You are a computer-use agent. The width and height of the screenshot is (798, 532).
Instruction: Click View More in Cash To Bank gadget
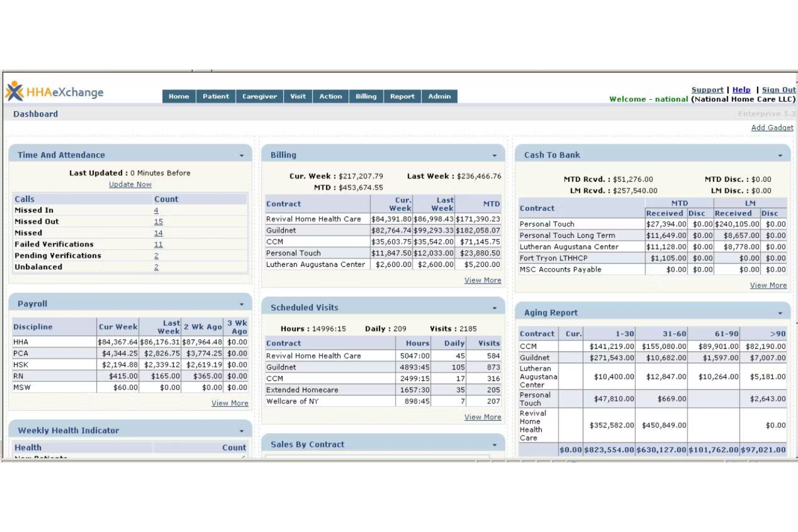click(x=768, y=285)
